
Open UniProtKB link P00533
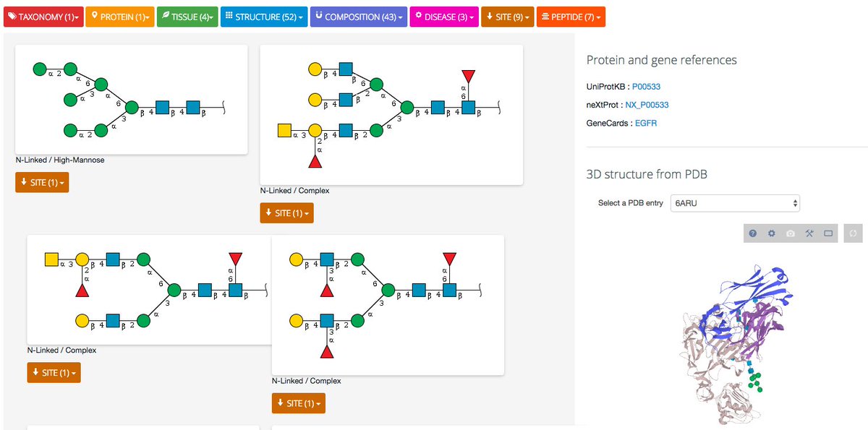(x=646, y=87)
